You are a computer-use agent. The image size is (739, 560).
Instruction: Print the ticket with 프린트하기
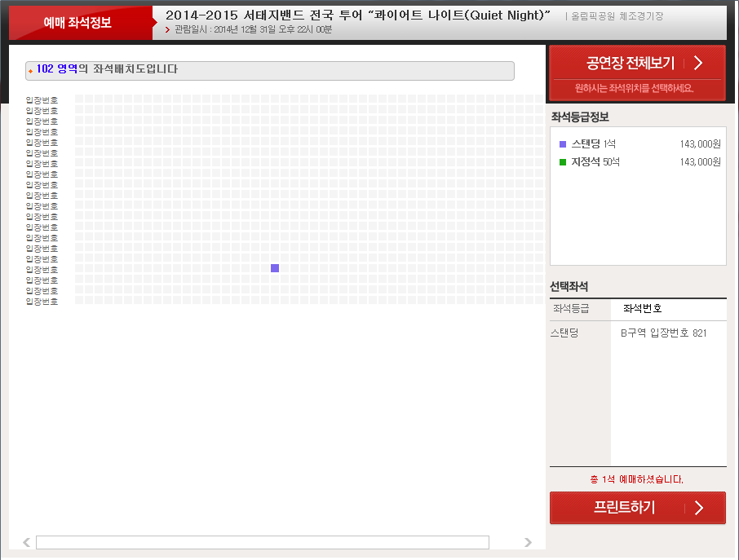[x=638, y=508]
